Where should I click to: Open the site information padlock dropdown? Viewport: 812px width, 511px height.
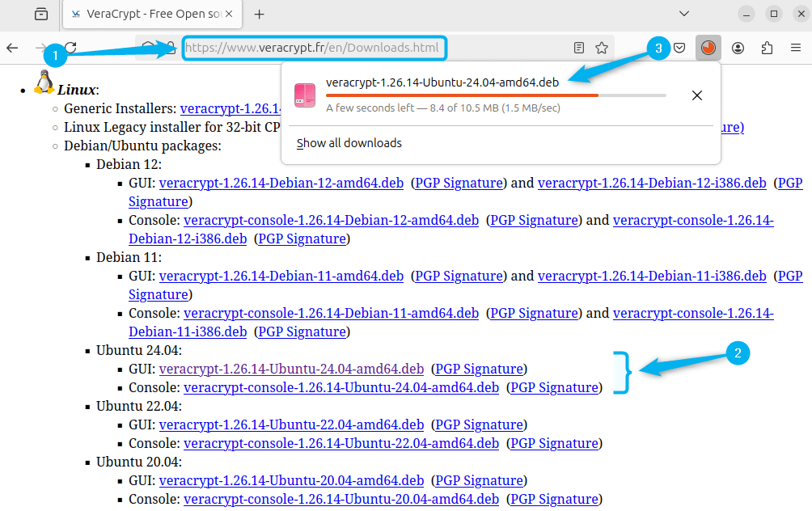[x=171, y=48]
